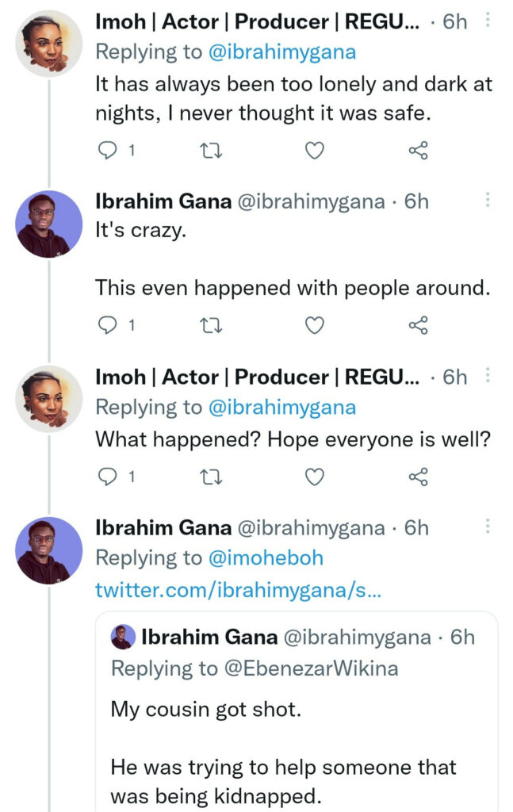Open Imoh's profile picture at top
The height and width of the screenshot is (812, 513).
coord(49,44)
